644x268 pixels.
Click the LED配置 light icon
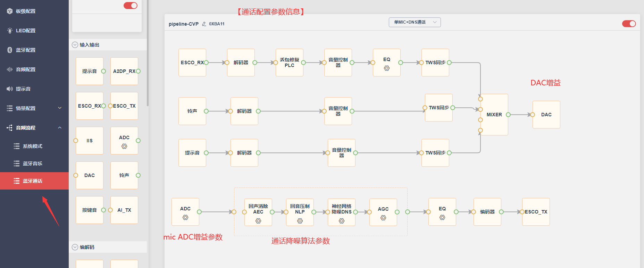10,31
